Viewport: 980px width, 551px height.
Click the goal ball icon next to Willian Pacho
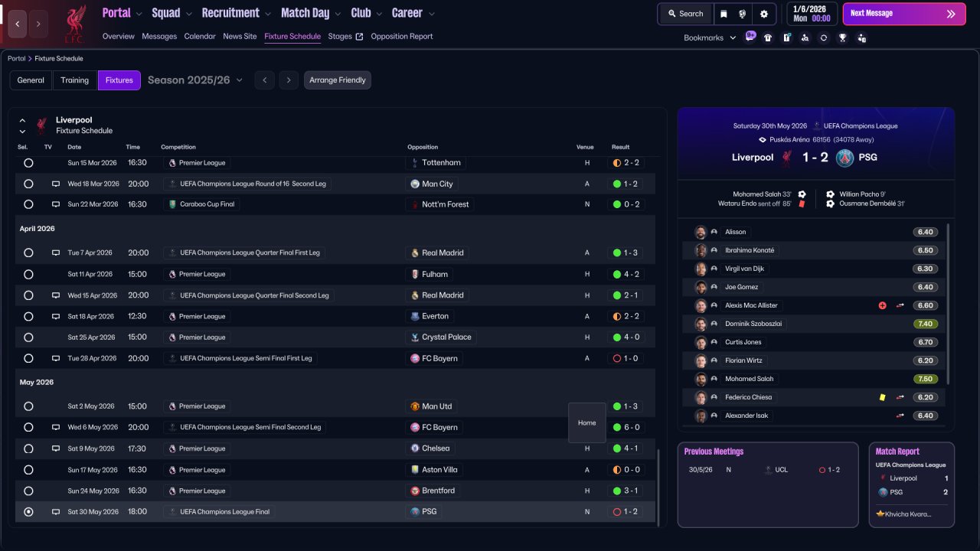pos(831,194)
